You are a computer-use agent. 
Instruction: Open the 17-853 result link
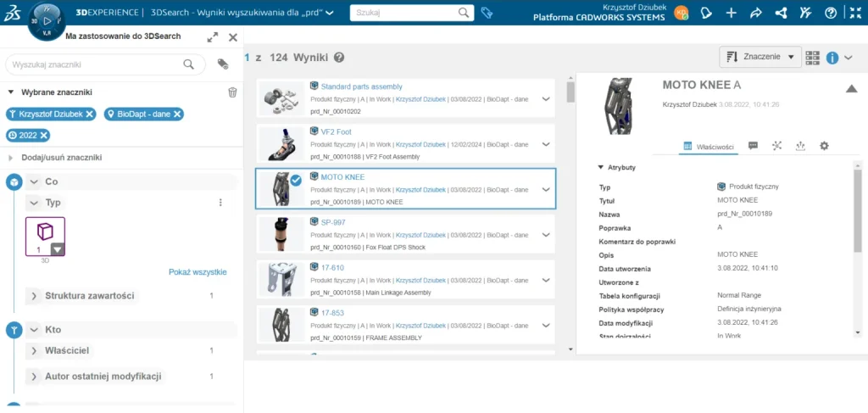332,313
